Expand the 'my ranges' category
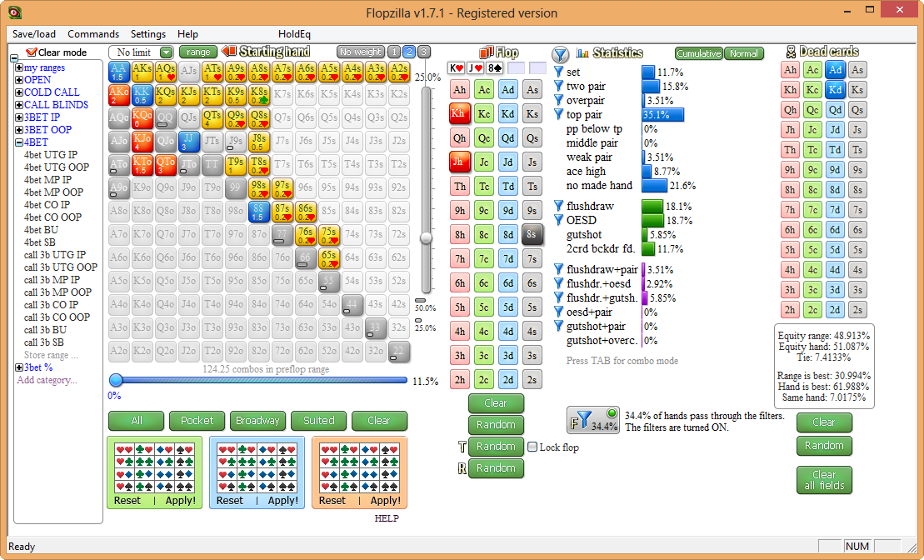 (19, 67)
